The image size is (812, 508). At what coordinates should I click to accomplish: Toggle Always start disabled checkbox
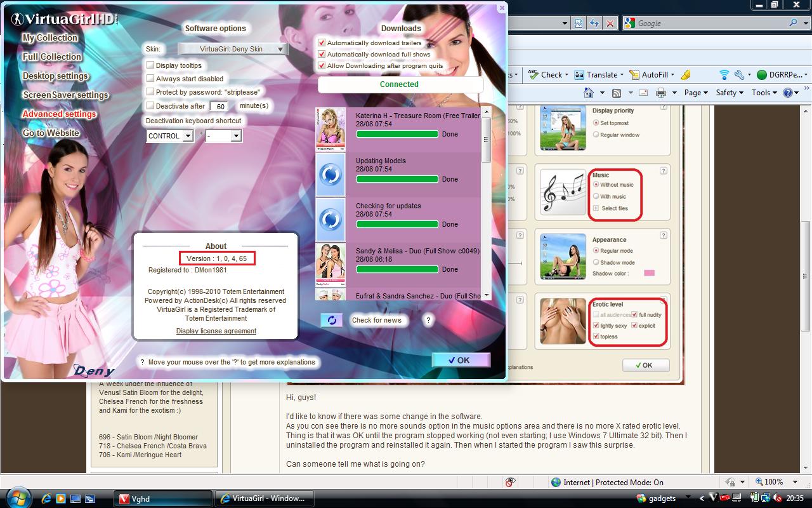150,79
